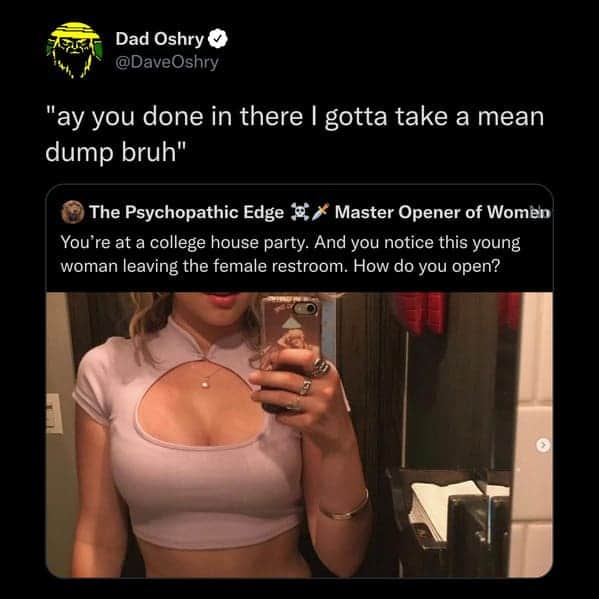The height and width of the screenshot is (599, 599).
Task: Click the "How do you open?" sentence
Action: (x=427, y=266)
